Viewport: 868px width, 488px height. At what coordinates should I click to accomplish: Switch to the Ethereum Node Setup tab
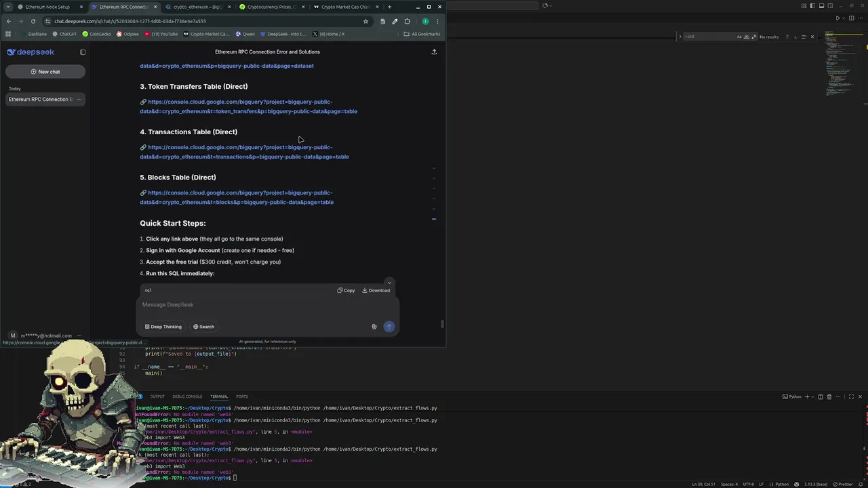[51, 7]
